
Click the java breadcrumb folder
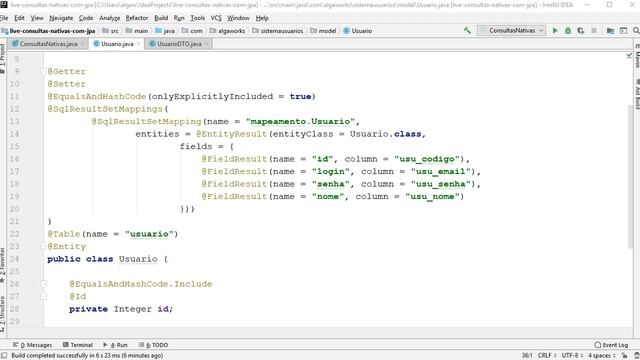[x=165, y=31]
